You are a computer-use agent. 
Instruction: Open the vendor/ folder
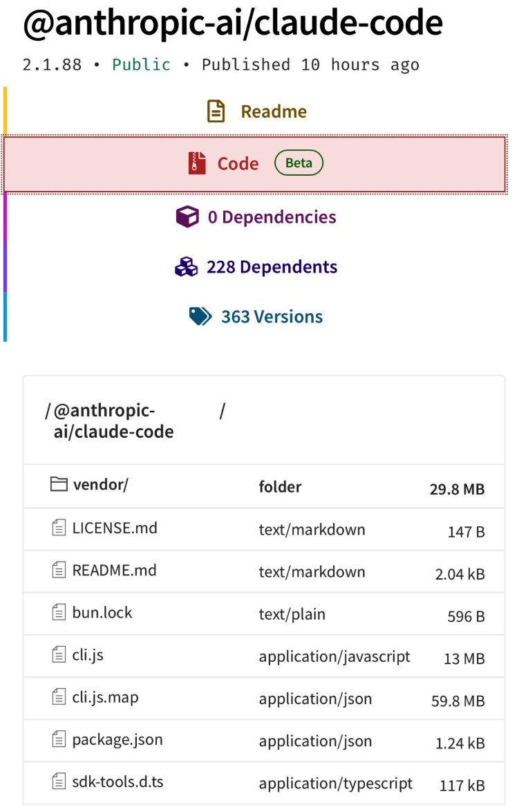pos(101,485)
